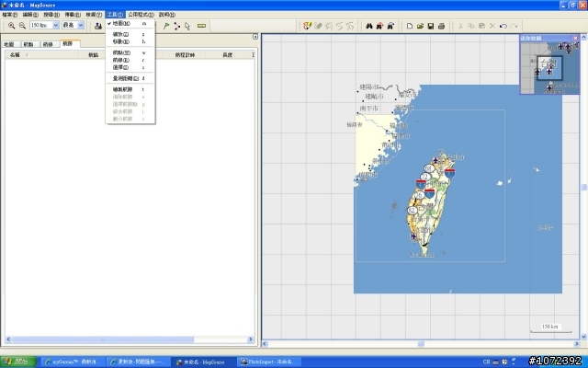Open the 編輯(E) menu
The width and height of the screenshot is (588, 368).
click(x=30, y=15)
